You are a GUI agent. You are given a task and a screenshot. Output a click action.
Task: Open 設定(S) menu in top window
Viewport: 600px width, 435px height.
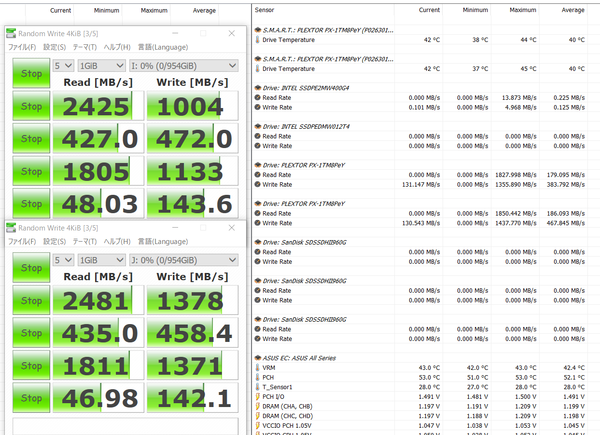tap(54, 47)
